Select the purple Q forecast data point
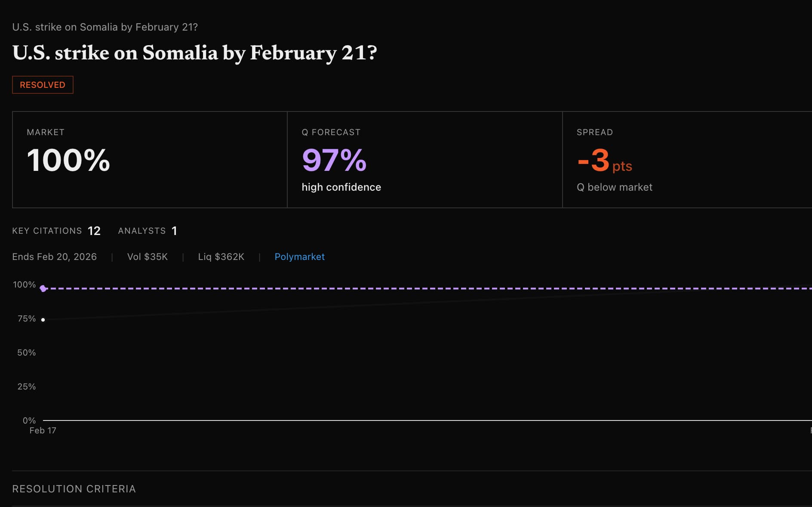This screenshot has width=812, height=507. pyautogui.click(x=43, y=288)
